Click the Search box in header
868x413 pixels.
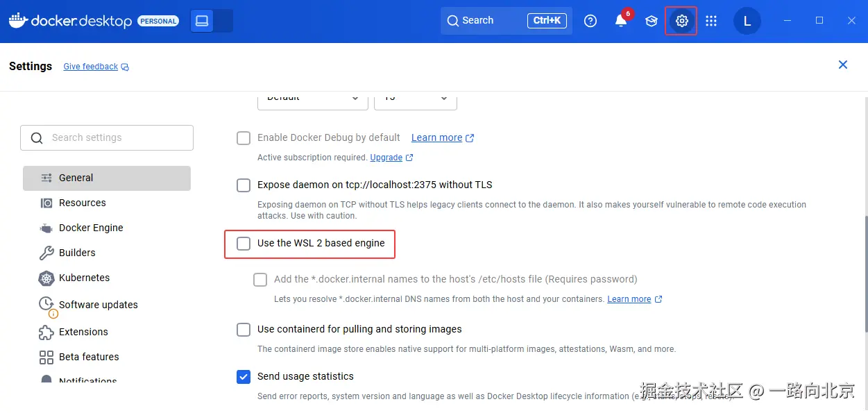click(506, 21)
